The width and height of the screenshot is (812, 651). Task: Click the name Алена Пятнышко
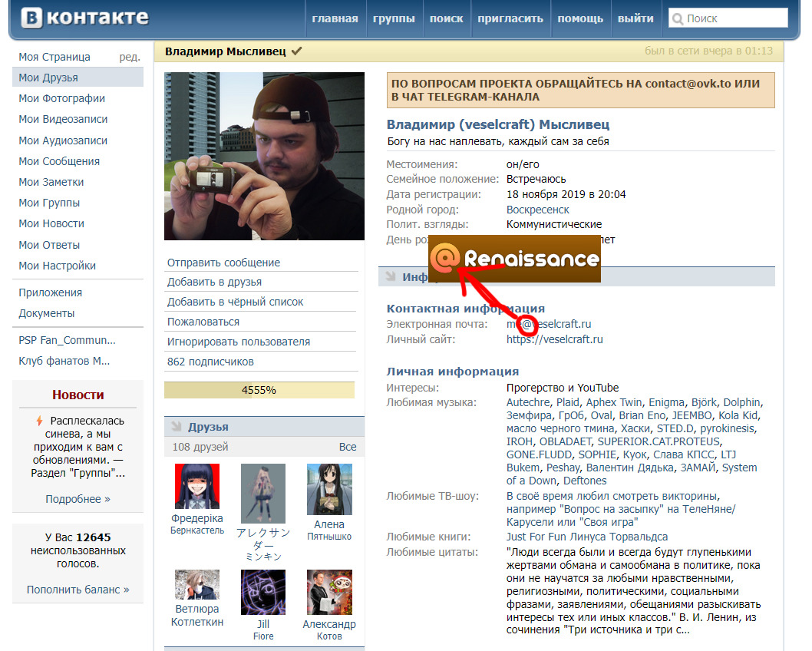coord(329,530)
